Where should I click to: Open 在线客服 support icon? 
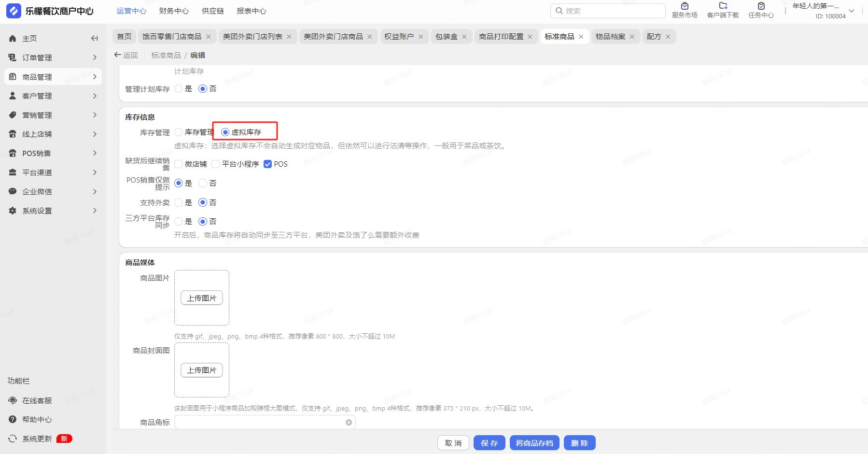click(x=13, y=400)
